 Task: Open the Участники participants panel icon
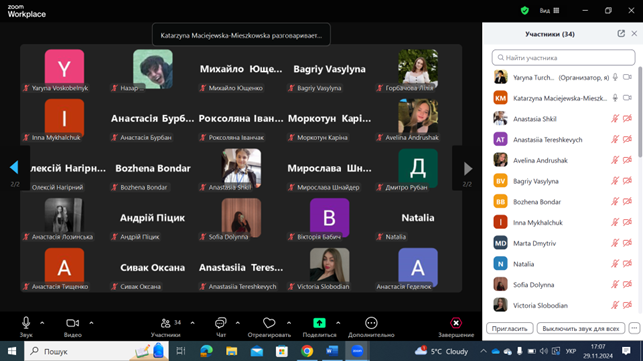click(166, 323)
